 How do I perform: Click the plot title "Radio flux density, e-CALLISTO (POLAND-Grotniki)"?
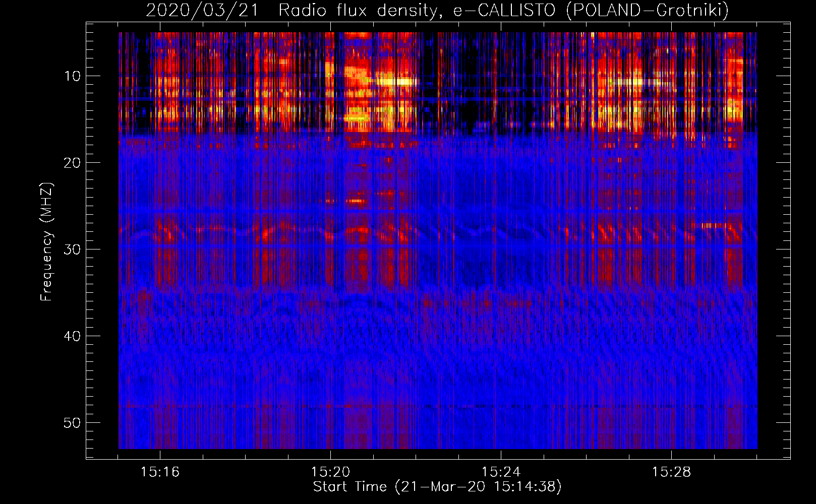point(503,11)
